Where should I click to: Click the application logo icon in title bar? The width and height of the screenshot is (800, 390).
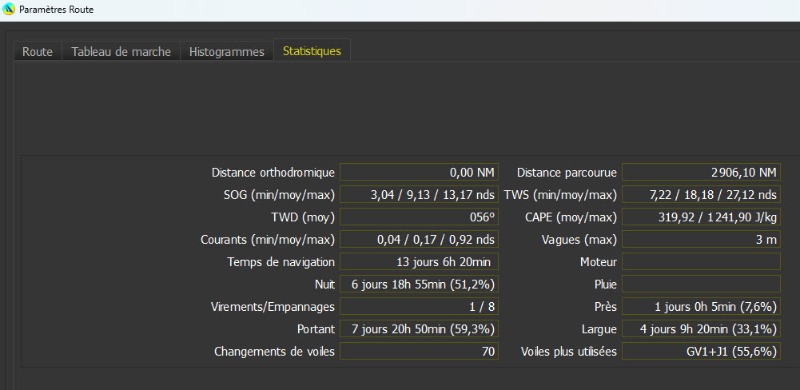pyautogui.click(x=9, y=9)
